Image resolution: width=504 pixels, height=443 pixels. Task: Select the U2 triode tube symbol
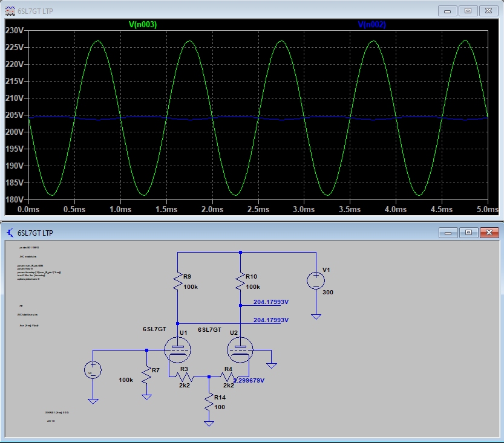(240, 349)
